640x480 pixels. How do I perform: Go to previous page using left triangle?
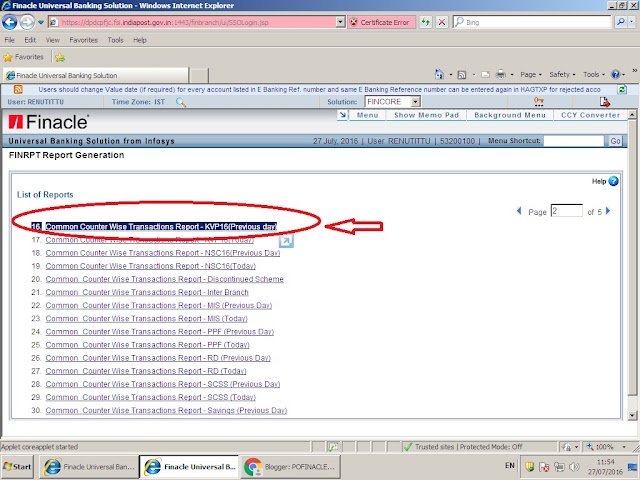pyautogui.click(x=519, y=211)
